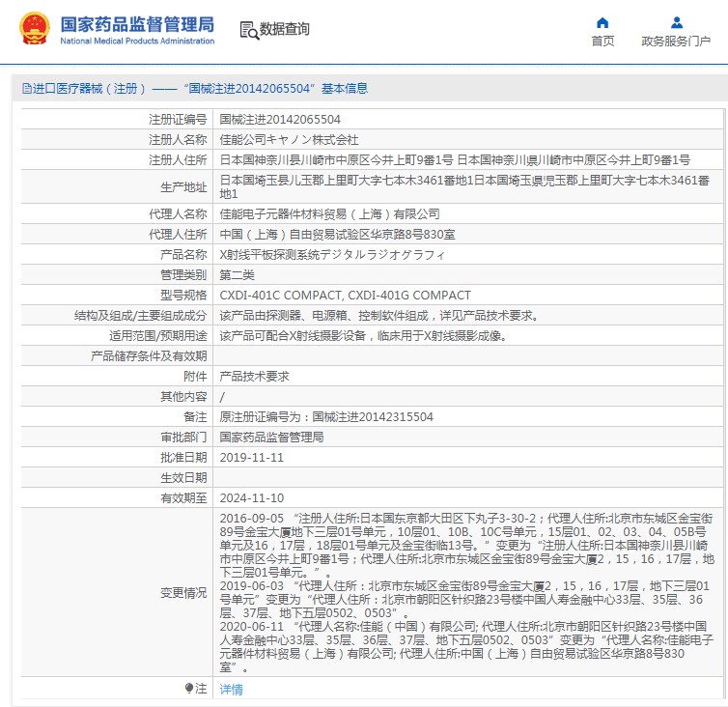Open the 政务服务门户 link
This screenshot has width=728, height=707.
[676, 42]
